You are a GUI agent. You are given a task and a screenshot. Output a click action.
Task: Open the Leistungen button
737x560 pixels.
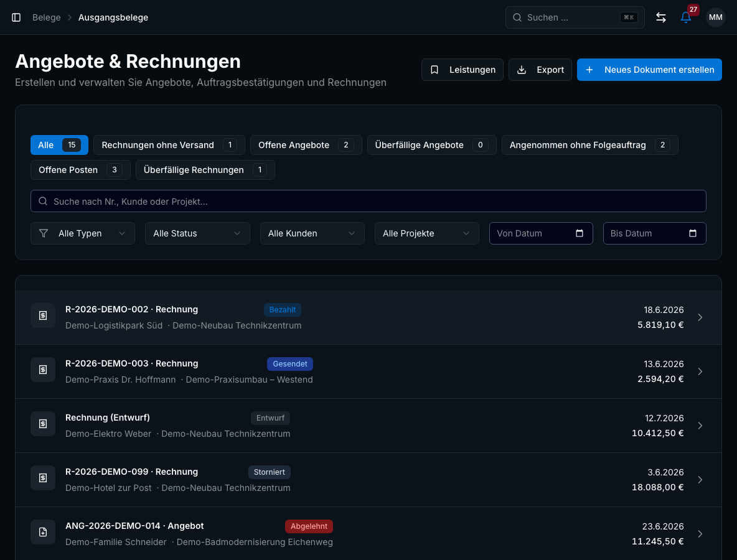[x=462, y=70]
